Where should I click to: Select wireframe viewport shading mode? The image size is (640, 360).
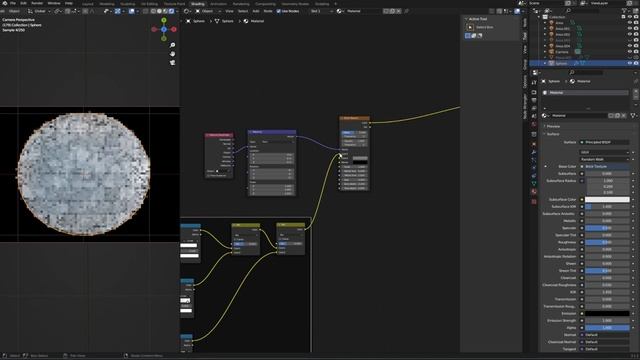pyautogui.click(x=153, y=11)
